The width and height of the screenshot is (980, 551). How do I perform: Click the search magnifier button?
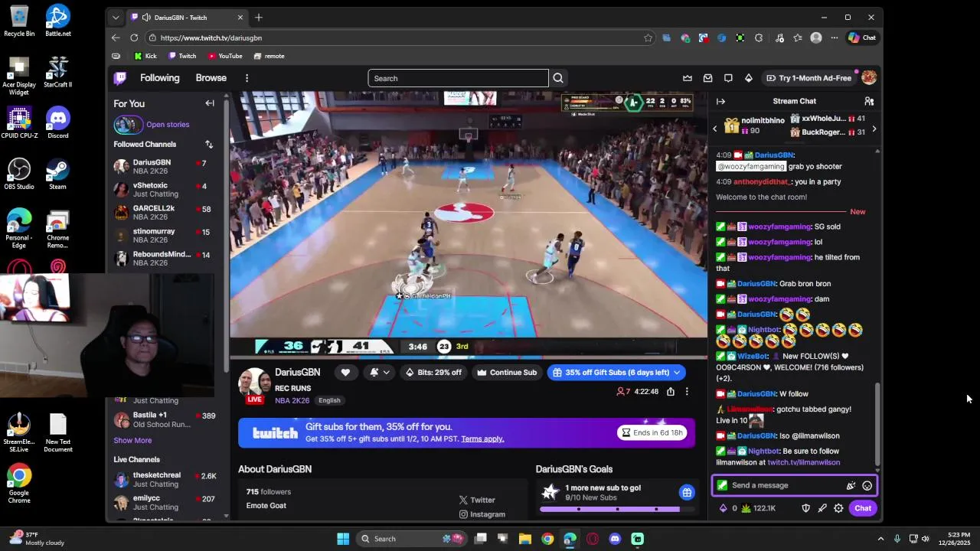coord(558,78)
